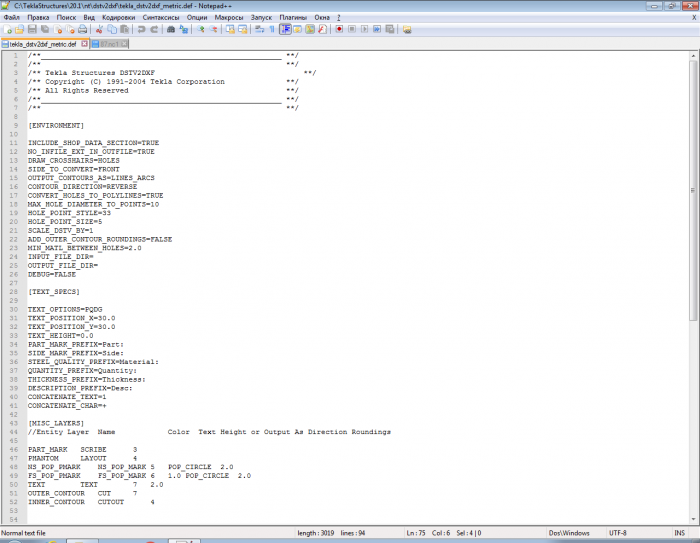
Task: Create a new document with the New icon
Action: 8,29
